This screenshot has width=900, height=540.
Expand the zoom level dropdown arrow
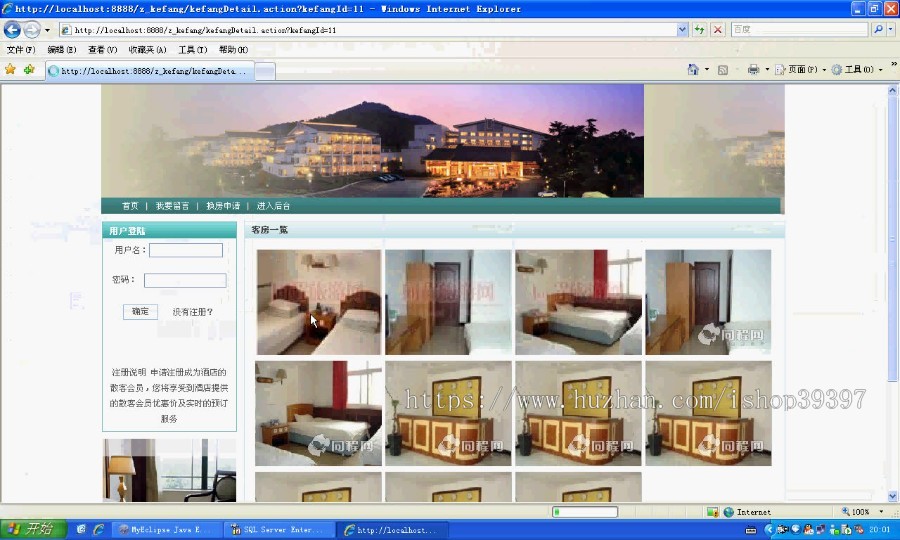(x=881, y=511)
